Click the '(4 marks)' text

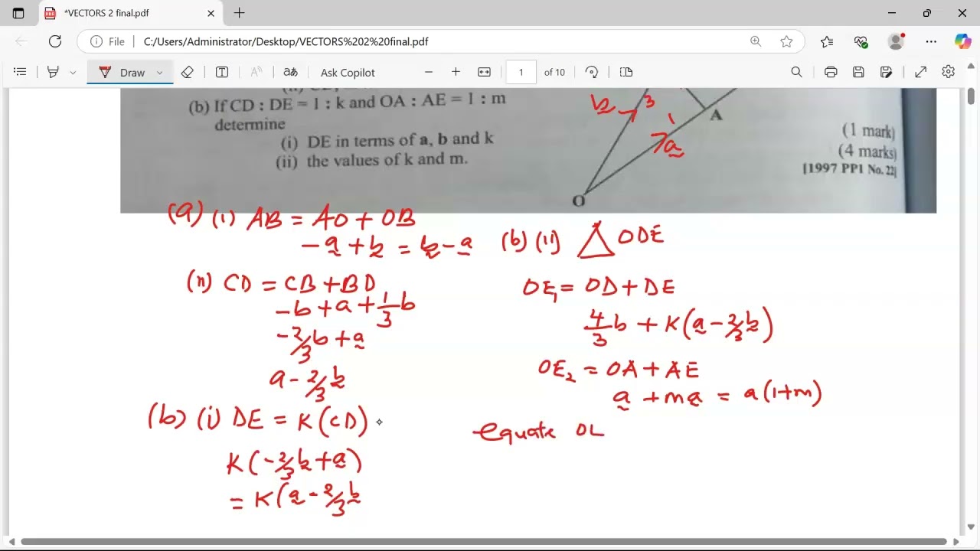pos(867,150)
